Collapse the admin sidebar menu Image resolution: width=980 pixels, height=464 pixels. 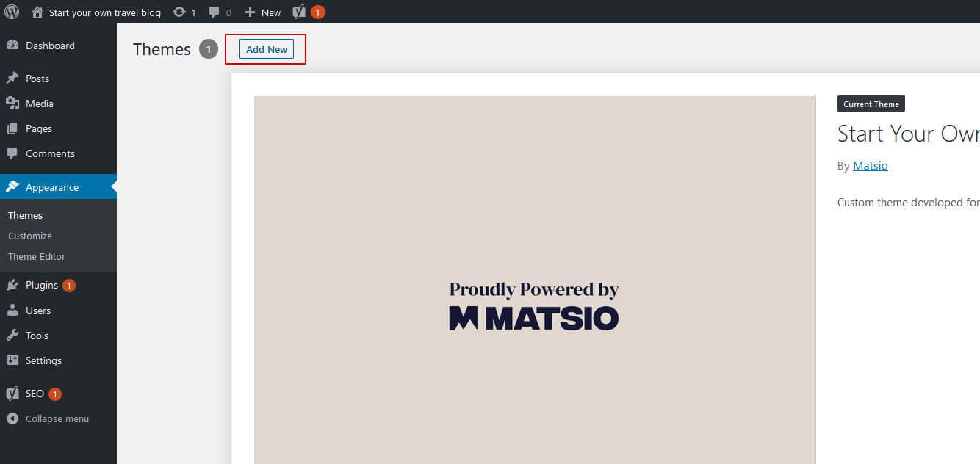(x=58, y=418)
